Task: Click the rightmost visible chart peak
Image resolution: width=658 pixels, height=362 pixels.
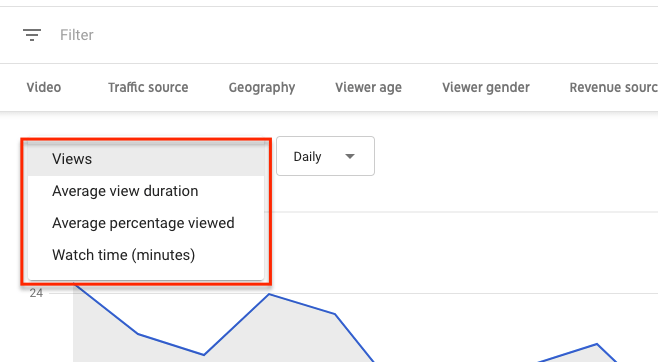Action: (x=596, y=344)
